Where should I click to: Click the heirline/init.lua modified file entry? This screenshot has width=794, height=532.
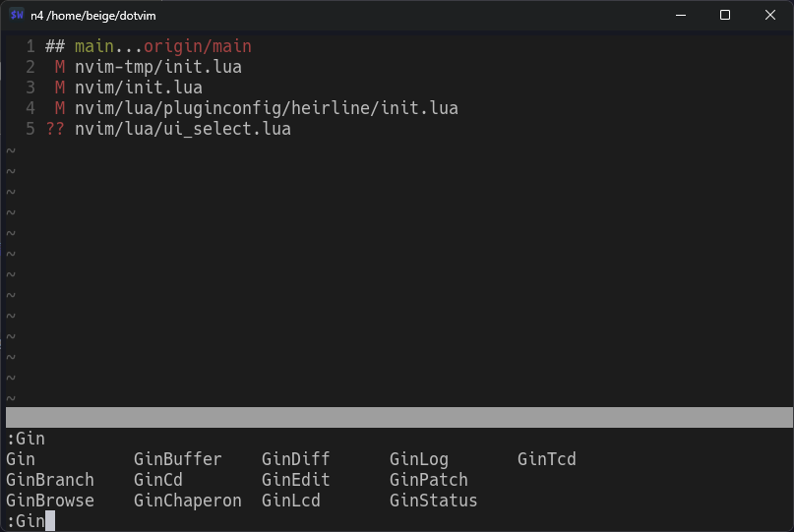266,108
